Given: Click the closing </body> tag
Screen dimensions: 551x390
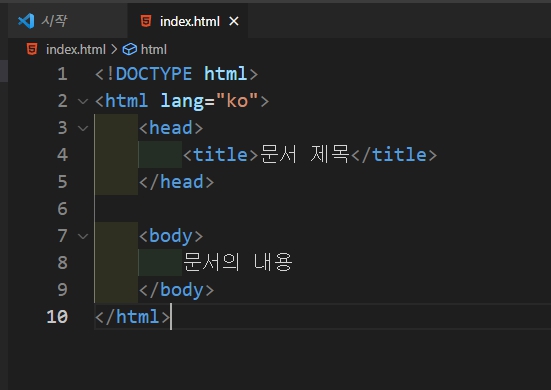Looking at the screenshot, I should (x=176, y=290).
